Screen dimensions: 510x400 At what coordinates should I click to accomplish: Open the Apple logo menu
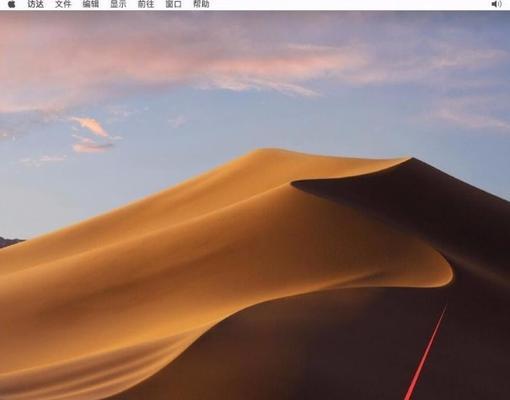point(11,4)
